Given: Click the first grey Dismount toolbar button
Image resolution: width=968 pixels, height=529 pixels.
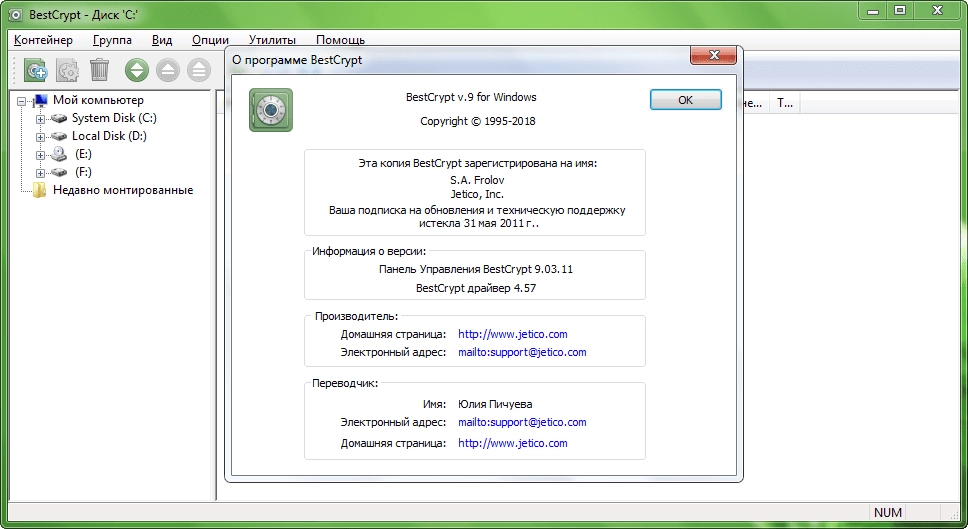Looking at the screenshot, I should click(167, 70).
